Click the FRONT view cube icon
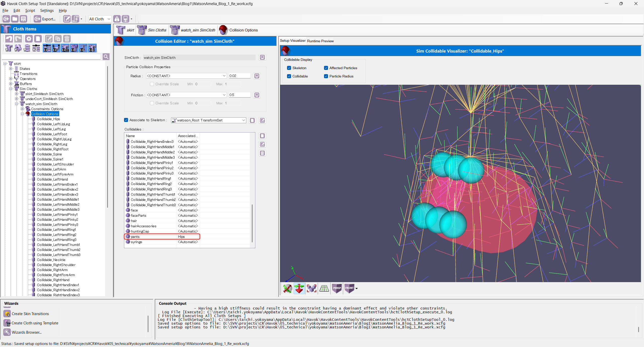Viewport: 644px width, 347px height. pyautogui.click(x=349, y=288)
